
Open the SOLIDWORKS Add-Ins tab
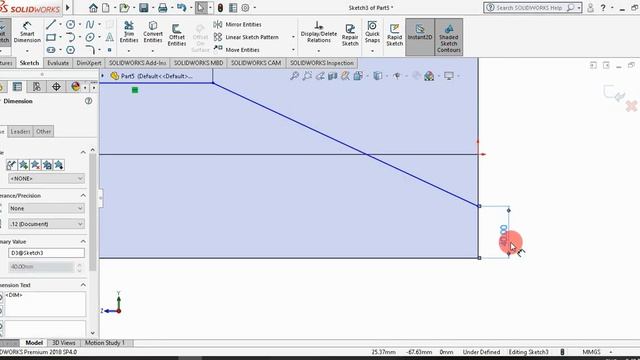[x=137, y=63]
